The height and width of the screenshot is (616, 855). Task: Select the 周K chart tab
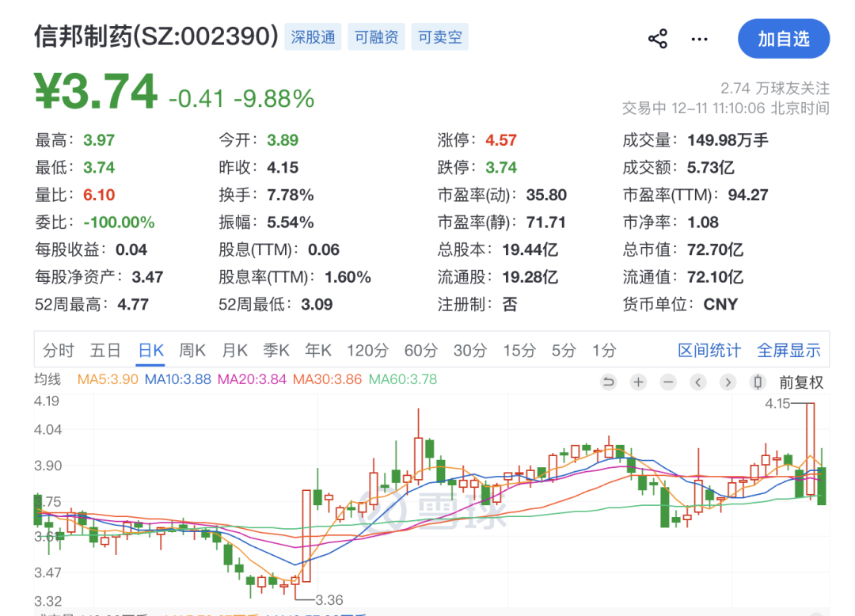tap(192, 350)
